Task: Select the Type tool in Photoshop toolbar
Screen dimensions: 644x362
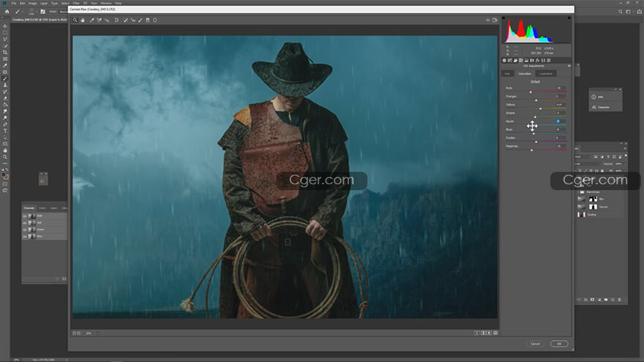Action: [x=5, y=131]
